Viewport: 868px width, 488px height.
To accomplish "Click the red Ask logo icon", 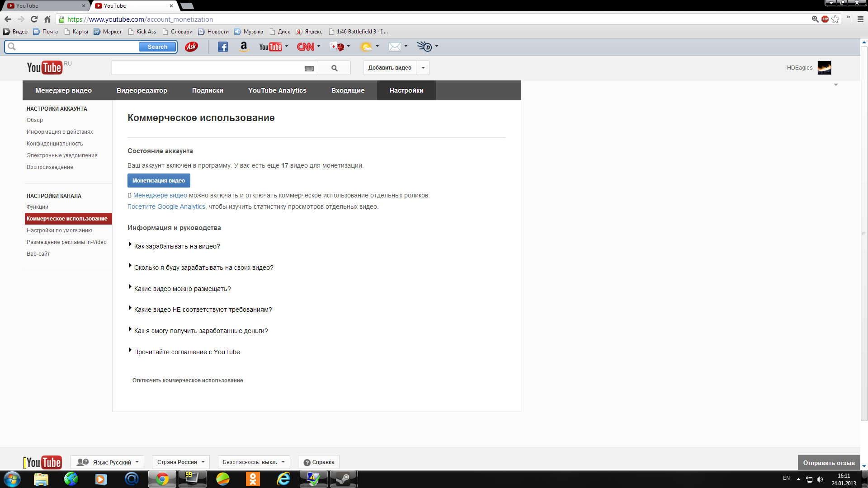I will [x=191, y=47].
